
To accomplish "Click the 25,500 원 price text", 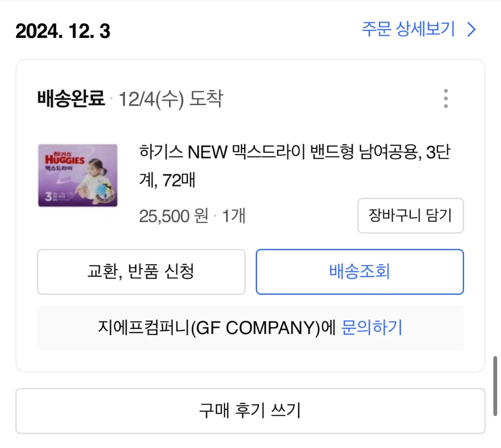I will pos(174,216).
